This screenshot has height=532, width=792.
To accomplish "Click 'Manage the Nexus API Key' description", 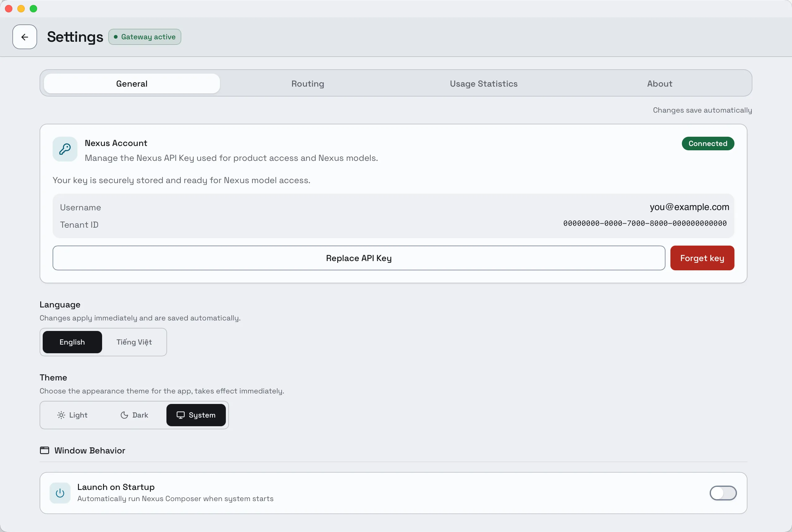I will point(231,158).
